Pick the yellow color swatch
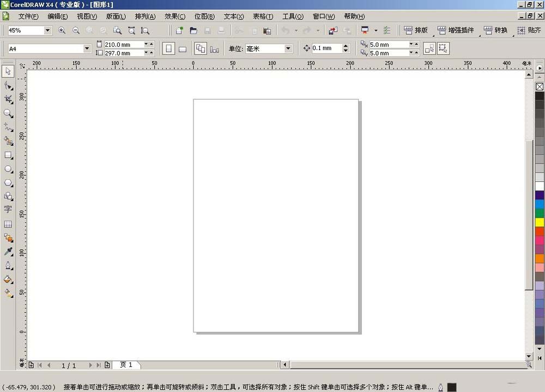The image size is (545, 392). click(x=540, y=222)
